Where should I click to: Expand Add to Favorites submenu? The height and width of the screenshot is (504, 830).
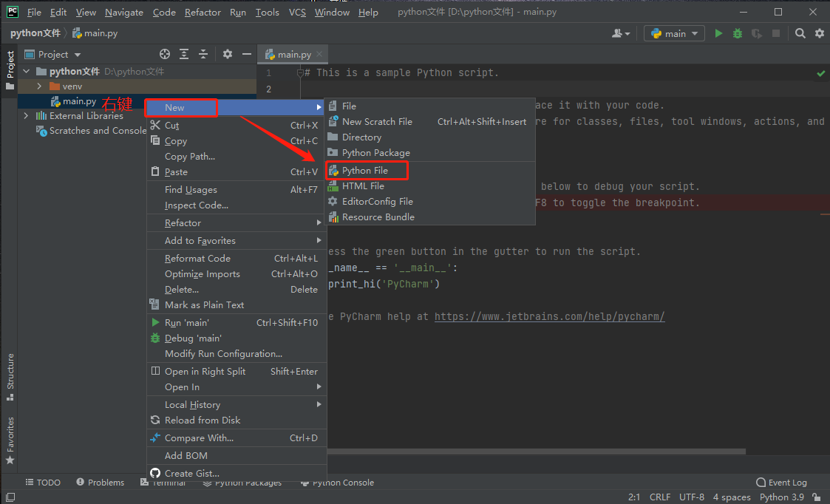237,240
